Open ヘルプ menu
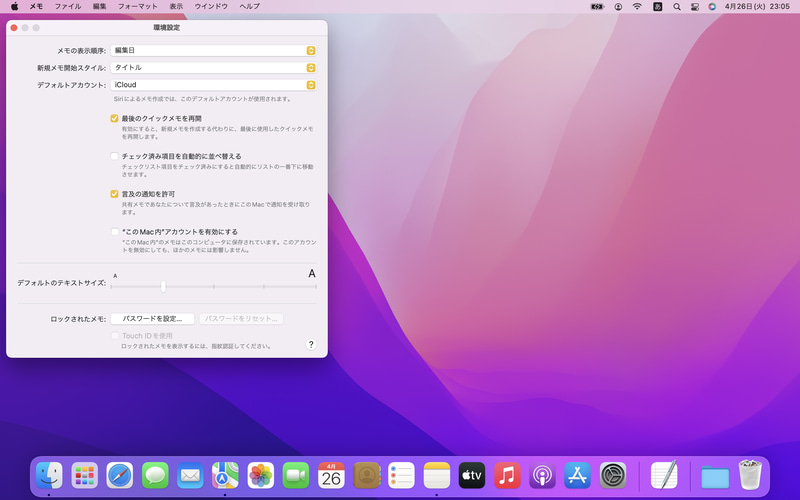This screenshot has height=500, width=800. (249, 7)
